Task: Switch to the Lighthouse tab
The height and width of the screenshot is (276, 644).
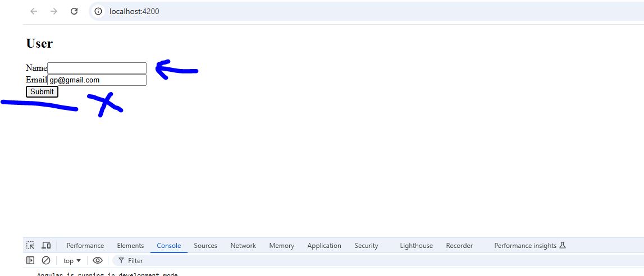Action: coord(416,246)
